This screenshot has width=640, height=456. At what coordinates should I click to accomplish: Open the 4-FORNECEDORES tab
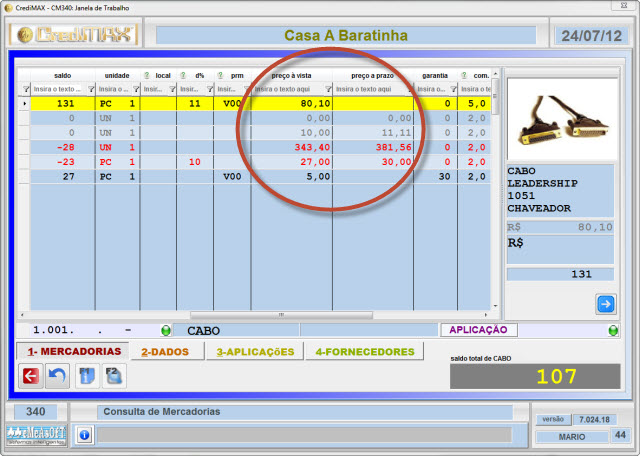(364, 352)
